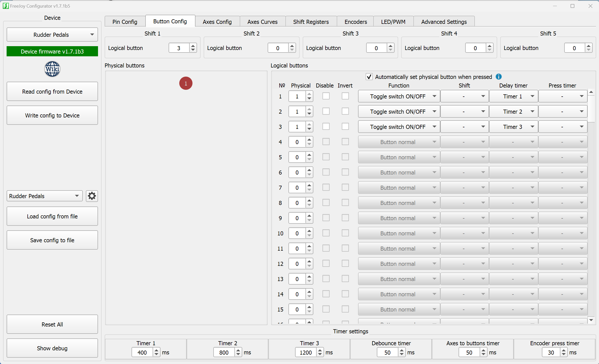The image size is (599, 364).
Task: Click the blue info icon next to auto-set option
Action: click(x=499, y=77)
